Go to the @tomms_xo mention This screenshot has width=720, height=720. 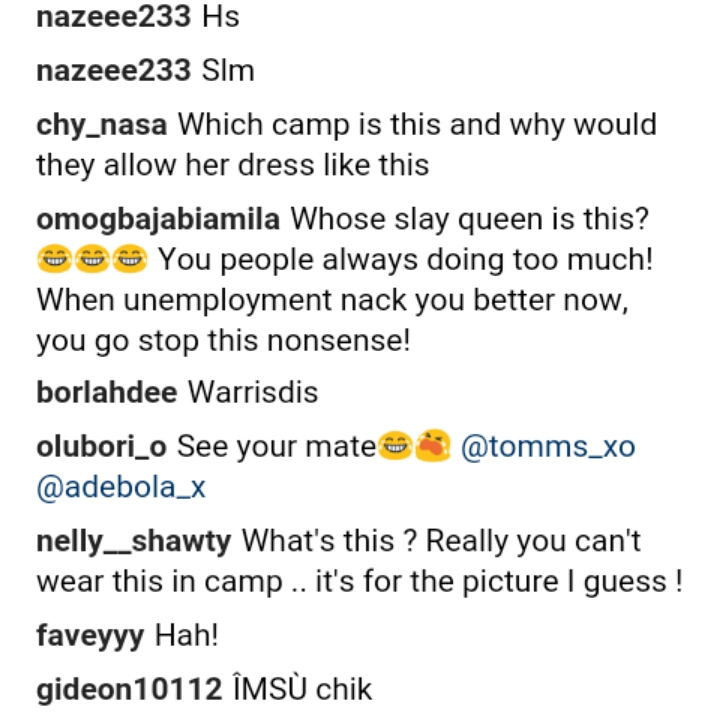click(x=547, y=446)
